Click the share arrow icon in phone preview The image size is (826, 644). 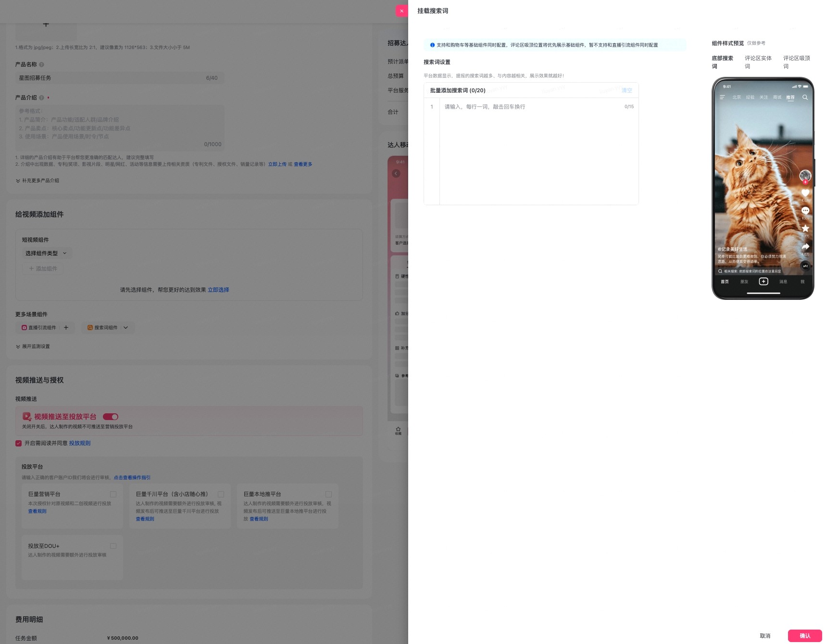tap(805, 247)
